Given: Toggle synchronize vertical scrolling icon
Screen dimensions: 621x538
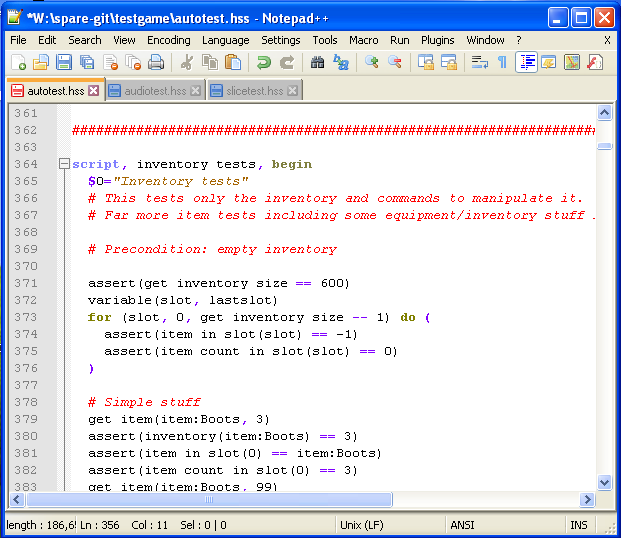Looking at the screenshot, I should (x=425, y=63).
